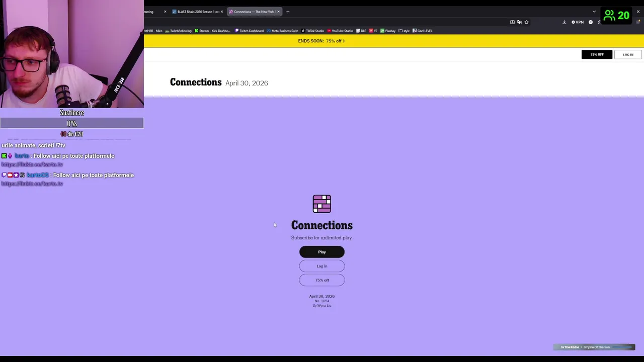
Task: Start the game with Play button
Action: click(322, 252)
